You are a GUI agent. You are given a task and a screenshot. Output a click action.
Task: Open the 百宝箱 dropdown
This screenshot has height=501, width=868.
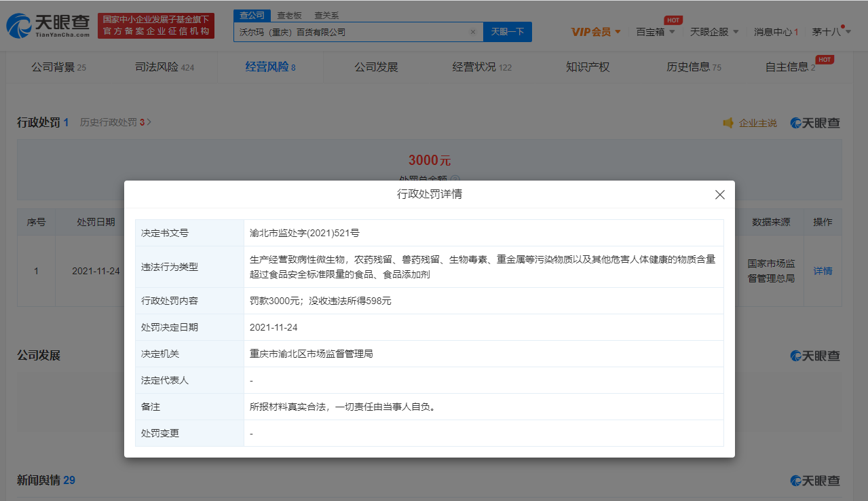655,32
